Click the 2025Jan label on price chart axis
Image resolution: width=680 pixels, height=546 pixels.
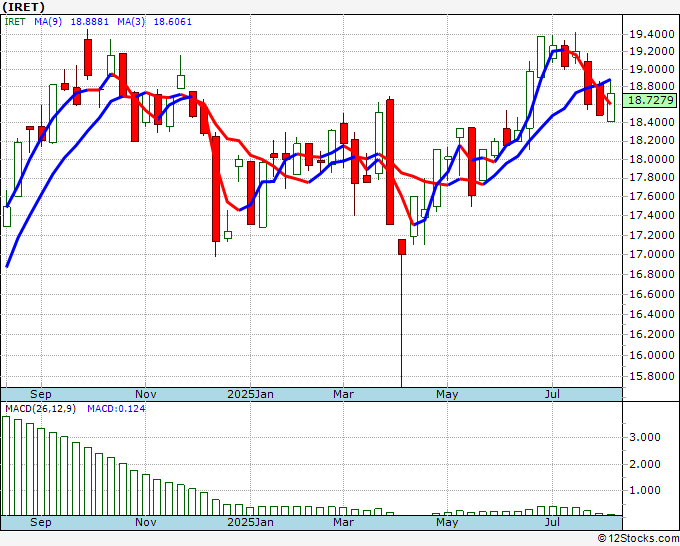click(x=251, y=394)
